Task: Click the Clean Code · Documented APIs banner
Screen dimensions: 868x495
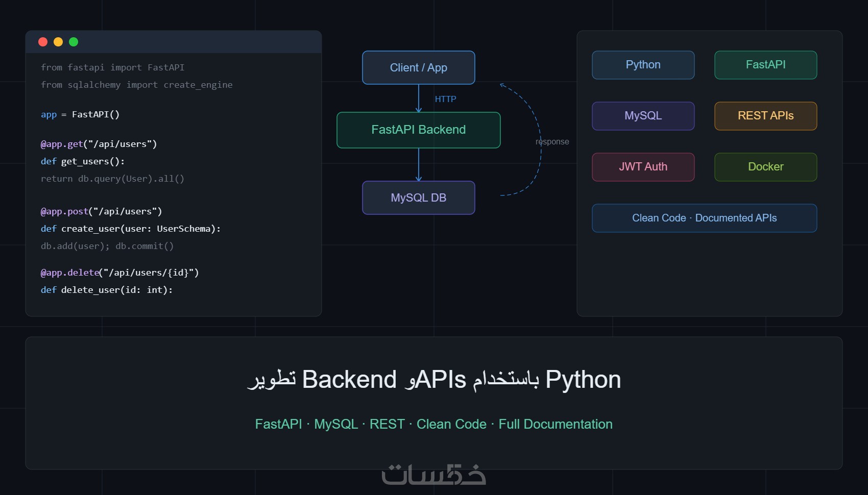Action: point(704,218)
